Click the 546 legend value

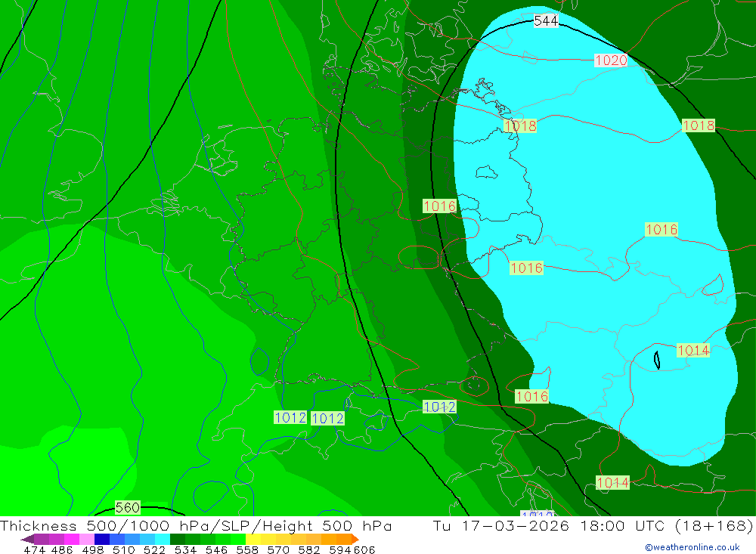(216, 549)
